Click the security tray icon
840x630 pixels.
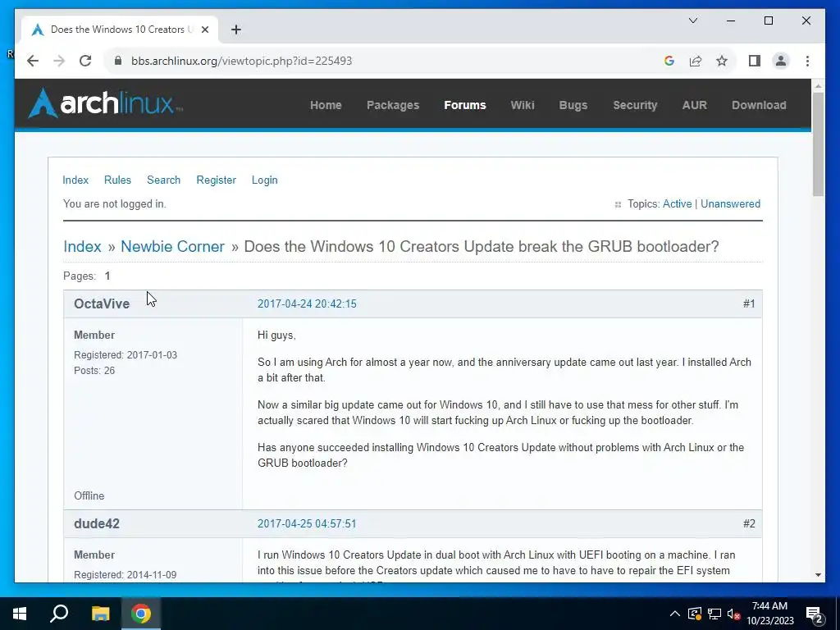coord(694,614)
